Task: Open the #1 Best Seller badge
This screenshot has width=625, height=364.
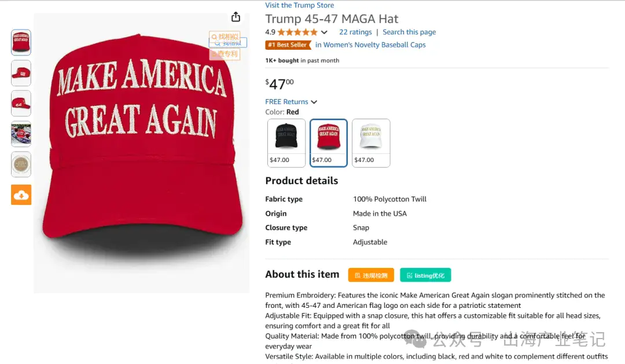Action: (x=288, y=45)
